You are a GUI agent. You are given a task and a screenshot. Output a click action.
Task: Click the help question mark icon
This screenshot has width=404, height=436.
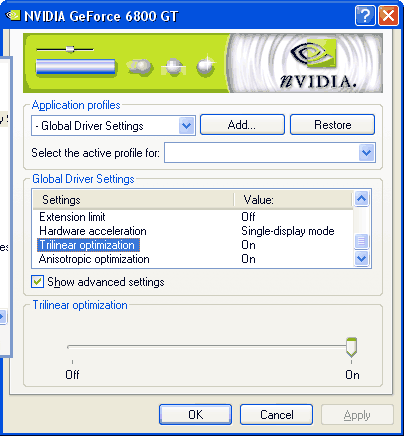point(365,15)
